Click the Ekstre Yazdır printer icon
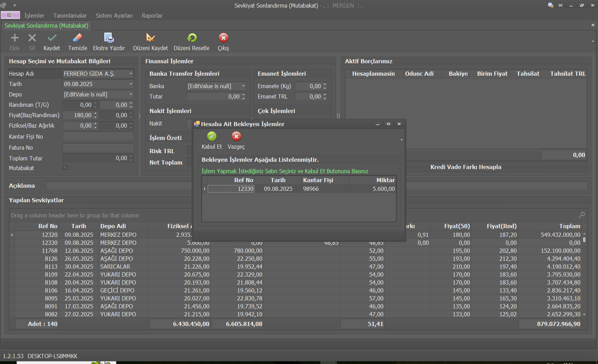Screen dimensions: 598x364 [x=109, y=38]
